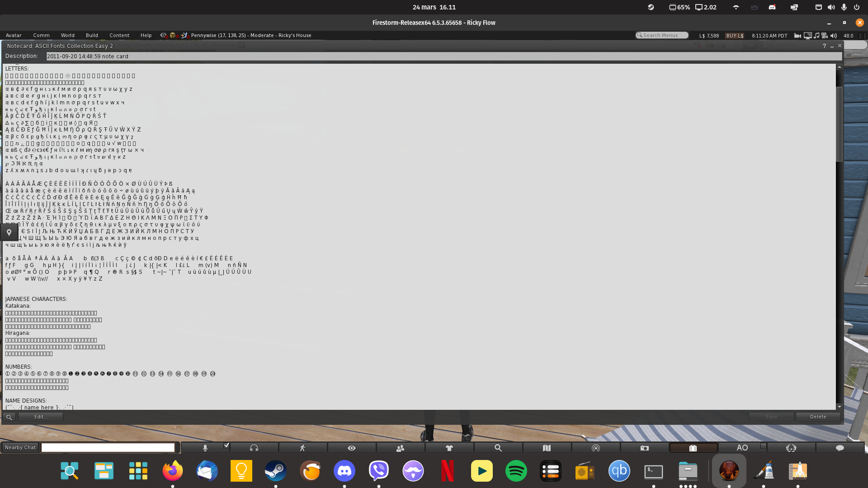This screenshot has height=488, width=868.
Task: Delete the ASCII Fonts notecard
Action: coord(817,416)
